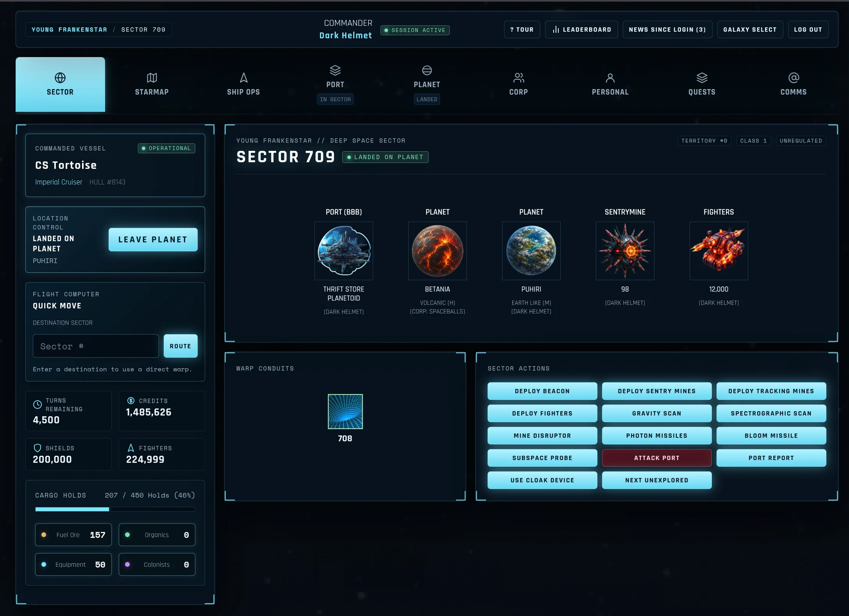
Task: Start the Tour
Action: click(522, 30)
